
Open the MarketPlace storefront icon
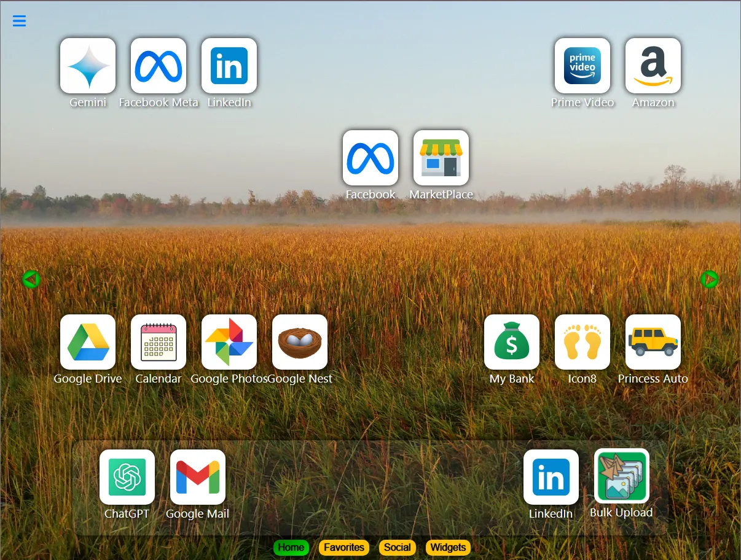[x=441, y=158]
